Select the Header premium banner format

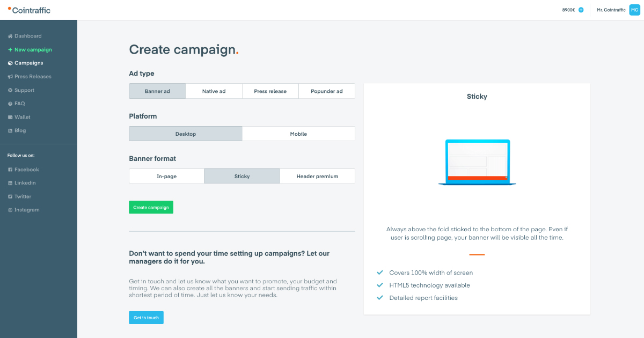[x=317, y=175]
